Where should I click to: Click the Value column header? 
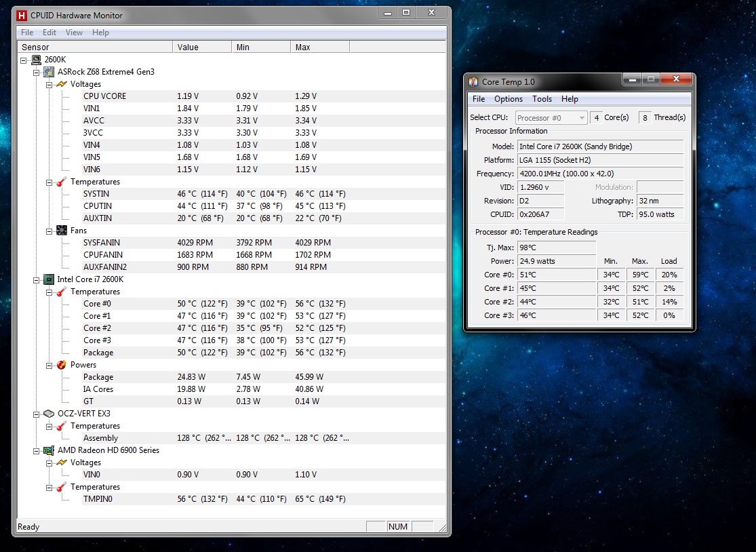(201, 47)
